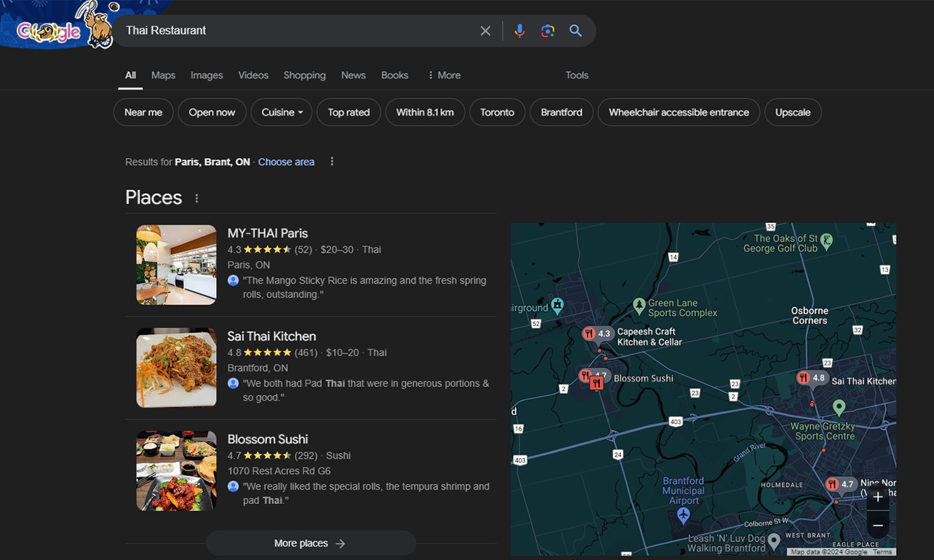Click the Wayne Gretzky Sports Centre marker
This screenshot has width=934, height=560.
click(x=838, y=408)
